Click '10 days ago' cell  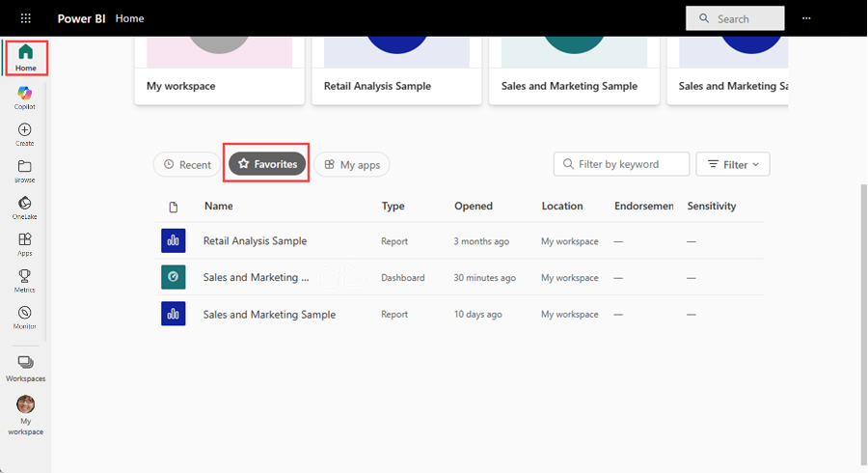coord(477,314)
